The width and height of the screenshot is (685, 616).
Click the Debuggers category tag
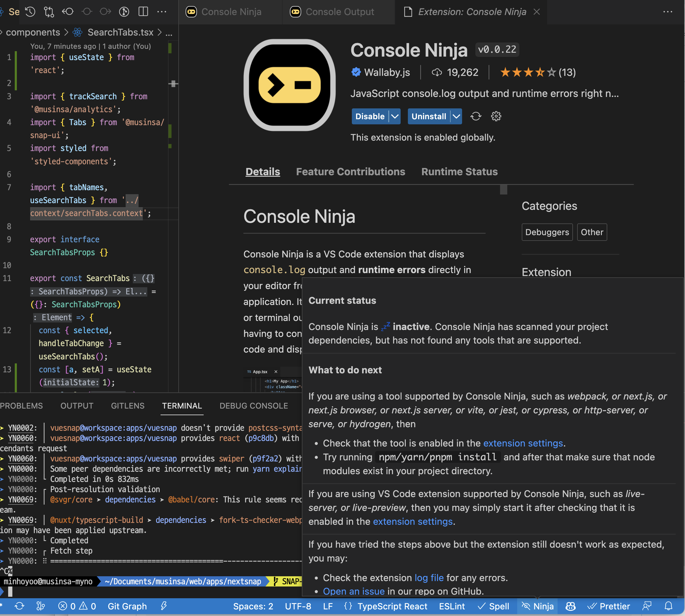(547, 232)
